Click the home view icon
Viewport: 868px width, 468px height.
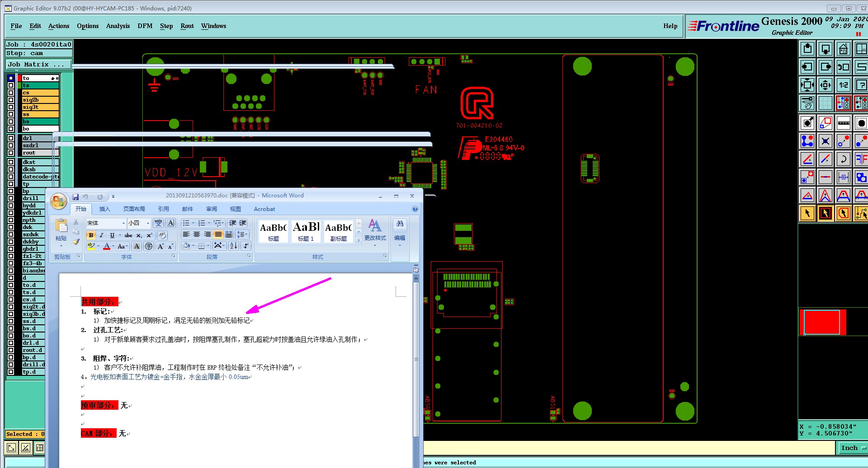coord(844,49)
